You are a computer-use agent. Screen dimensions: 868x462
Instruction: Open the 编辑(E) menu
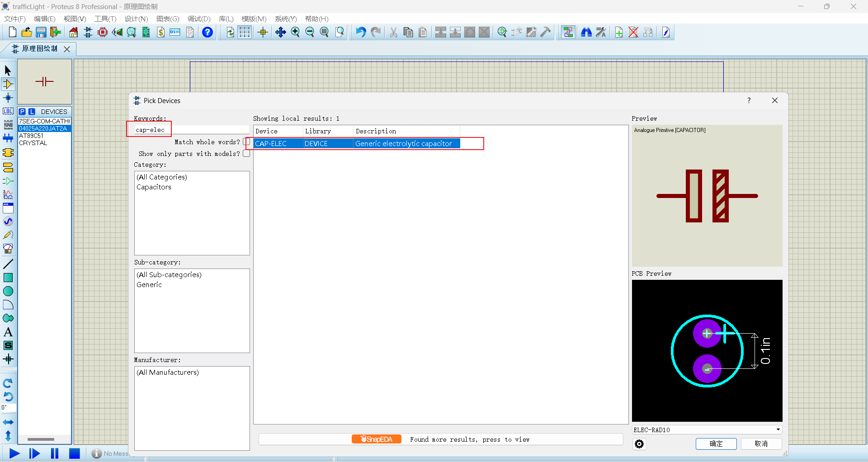point(44,19)
